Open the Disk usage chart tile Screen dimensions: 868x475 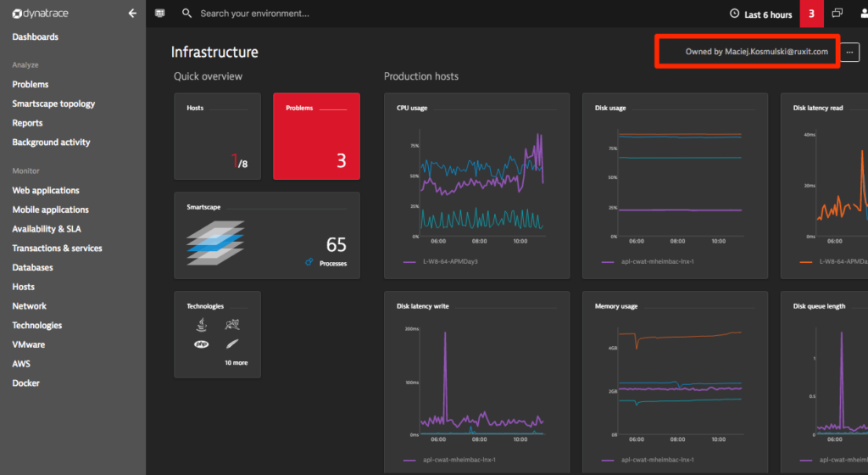click(675, 186)
